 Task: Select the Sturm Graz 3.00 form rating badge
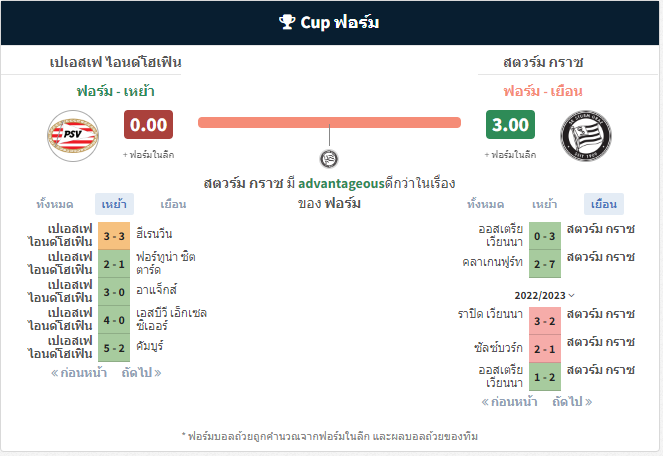510,125
